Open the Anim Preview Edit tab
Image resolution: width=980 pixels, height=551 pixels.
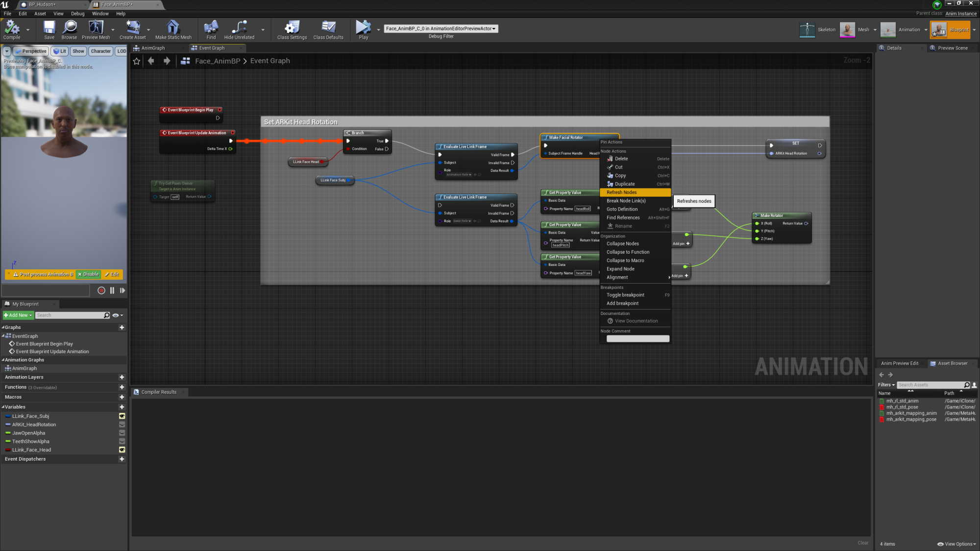tap(900, 363)
